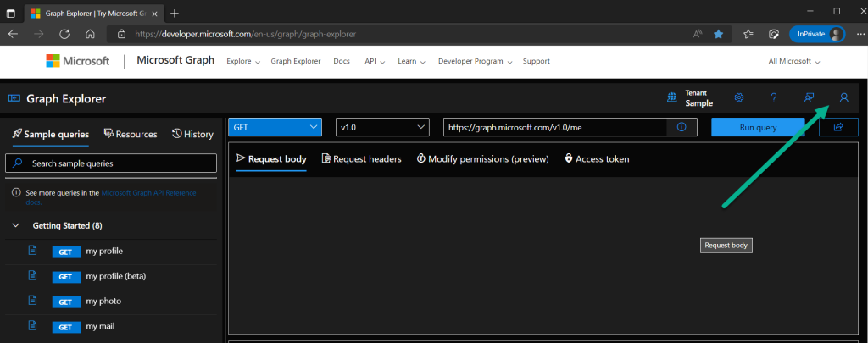Click the document icon beside my mail

[33, 326]
